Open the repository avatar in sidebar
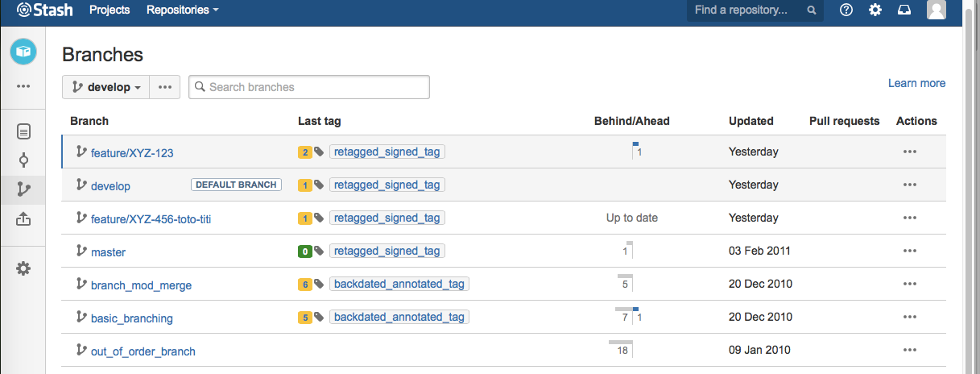Image resolution: width=980 pixels, height=374 pixels. [23, 52]
